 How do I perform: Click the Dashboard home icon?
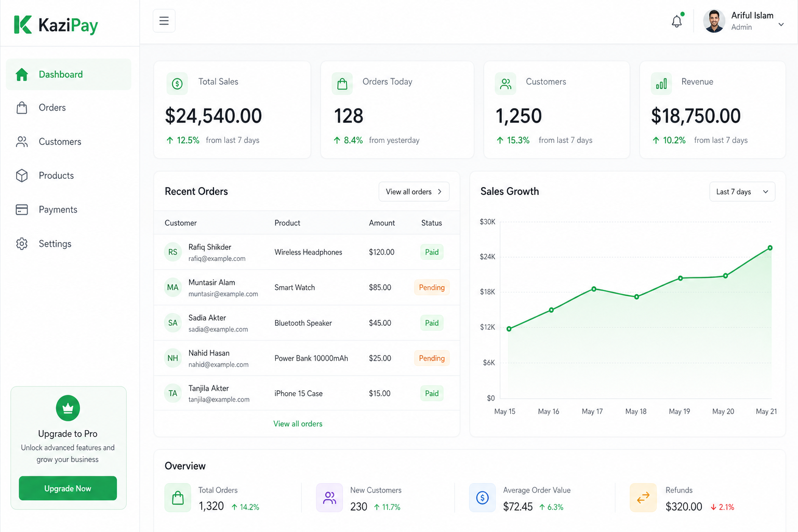click(22, 74)
